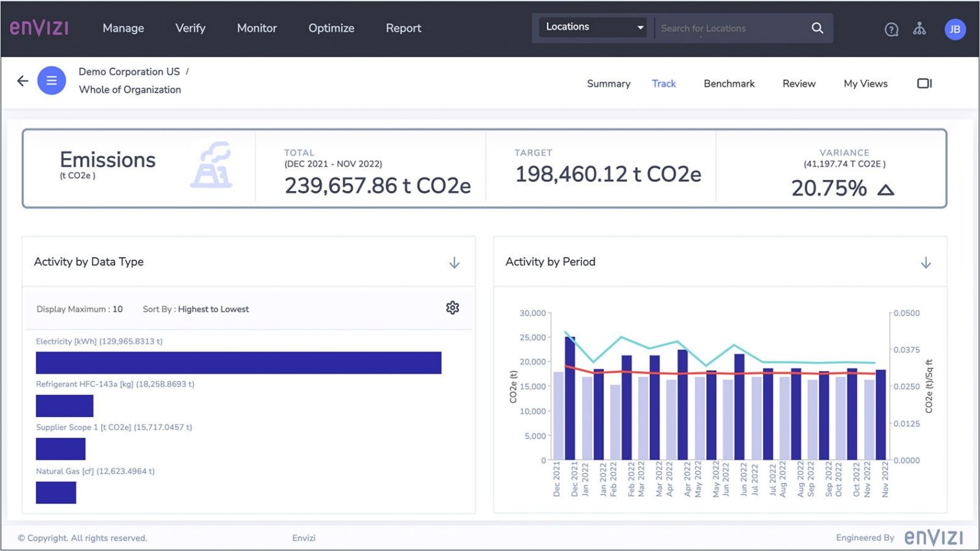Switch to the Review tab
This screenshot has width=980, height=551.
[799, 84]
